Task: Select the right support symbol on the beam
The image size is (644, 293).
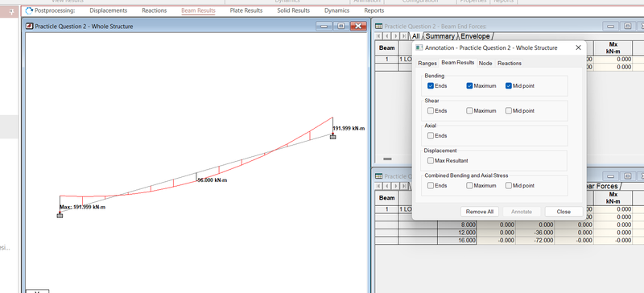Action: pos(333,137)
